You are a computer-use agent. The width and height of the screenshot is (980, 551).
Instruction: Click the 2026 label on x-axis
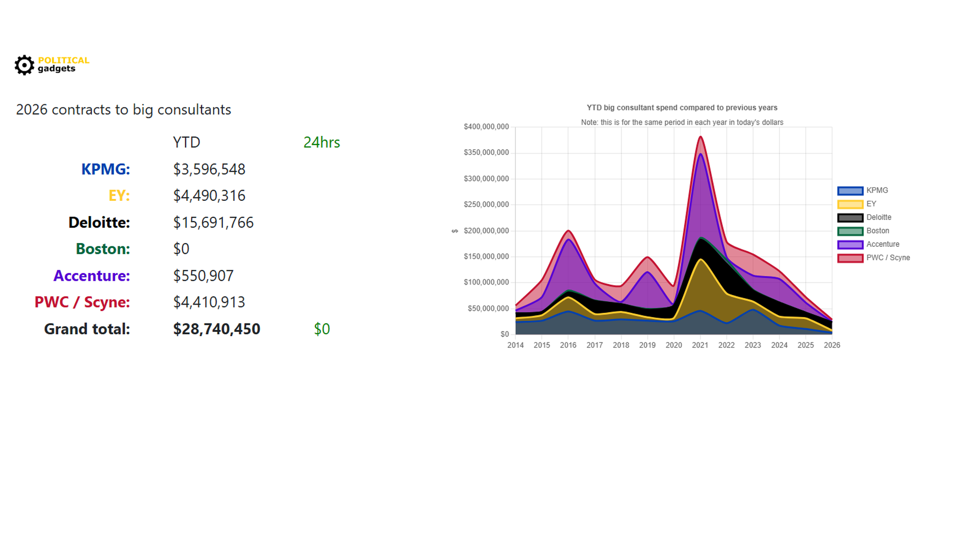pos(832,345)
